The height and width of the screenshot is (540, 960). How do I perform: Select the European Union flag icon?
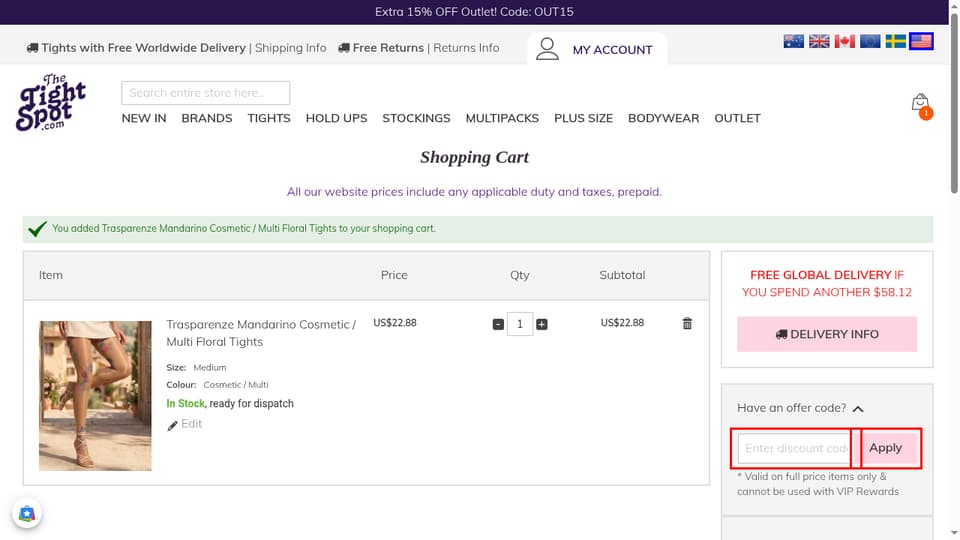[x=870, y=41]
